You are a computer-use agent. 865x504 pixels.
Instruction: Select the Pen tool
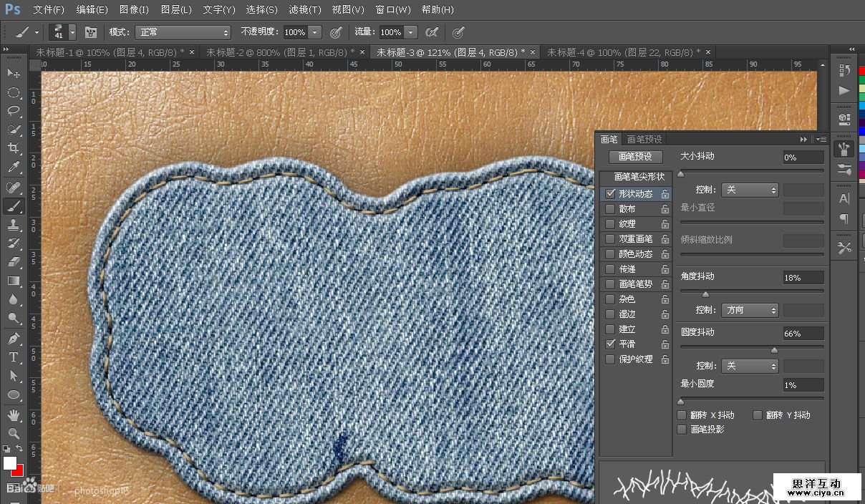14,339
